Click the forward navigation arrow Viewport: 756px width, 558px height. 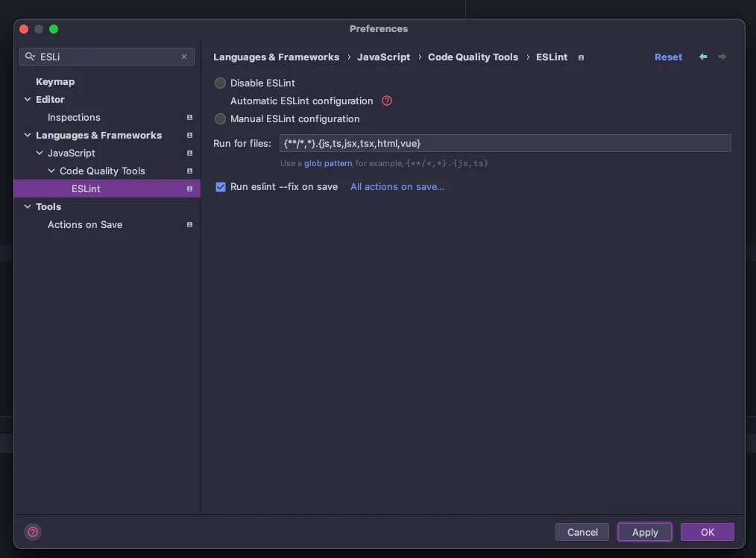tap(722, 57)
